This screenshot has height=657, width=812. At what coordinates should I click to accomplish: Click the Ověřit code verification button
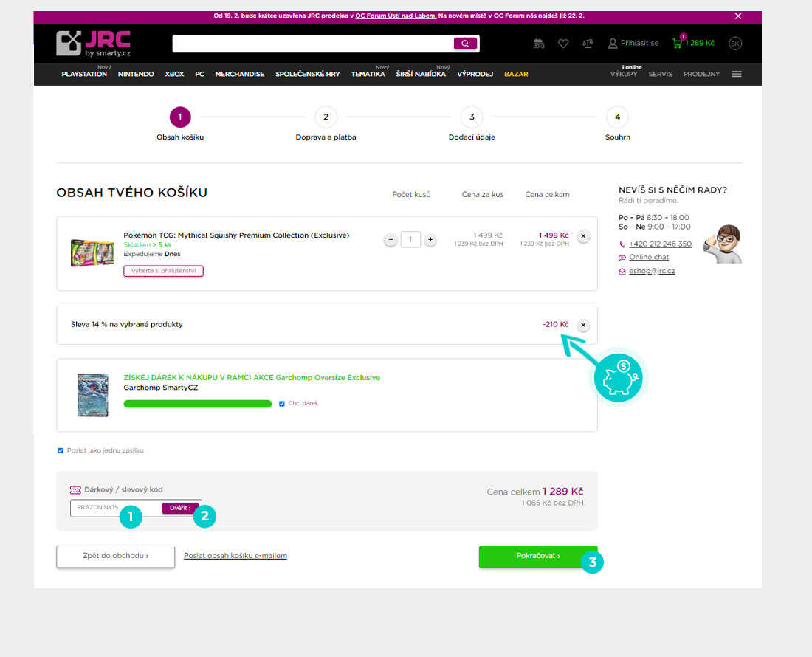point(179,509)
